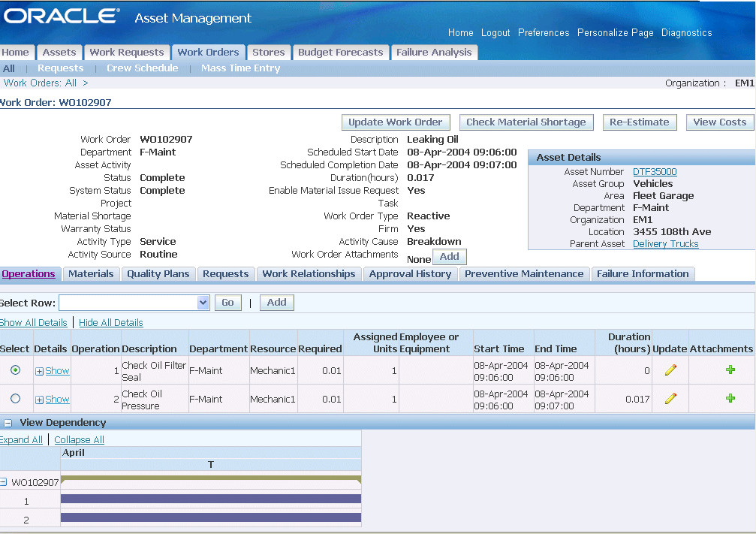The height and width of the screenshot is (534, 756).
Task: Open the Select Row dropdown
Action: coord(203,303)
